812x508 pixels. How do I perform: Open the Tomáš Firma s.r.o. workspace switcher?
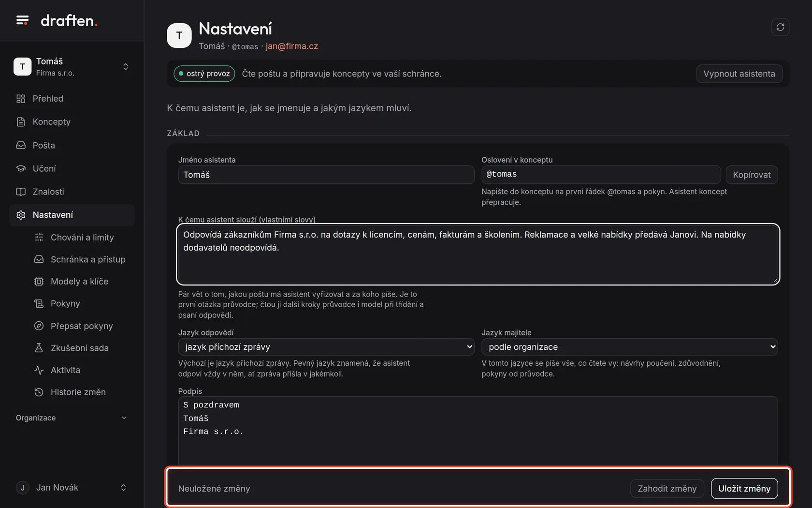[72, 67]
